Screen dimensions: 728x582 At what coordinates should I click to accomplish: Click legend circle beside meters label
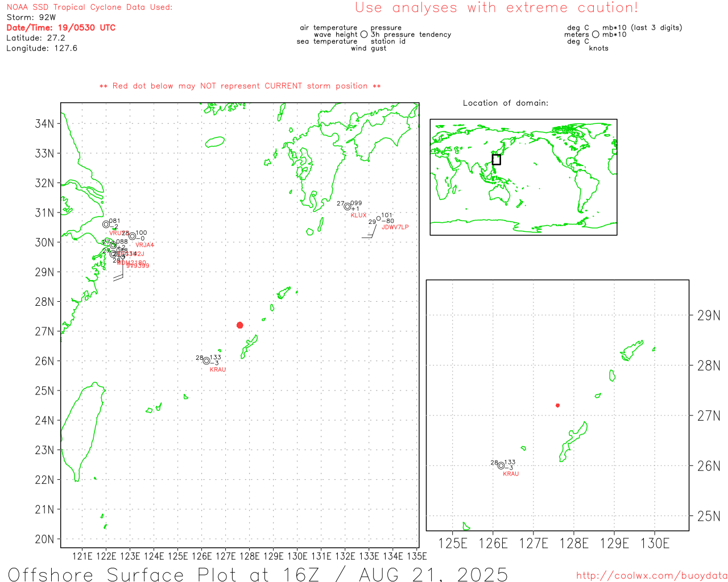pos(595,35)
